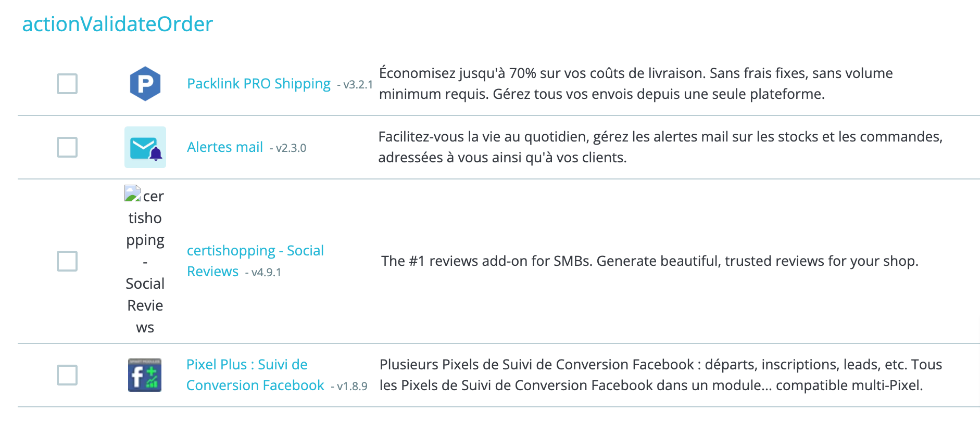
Task: Click the broken certishopping image icon
Action: 133,194
